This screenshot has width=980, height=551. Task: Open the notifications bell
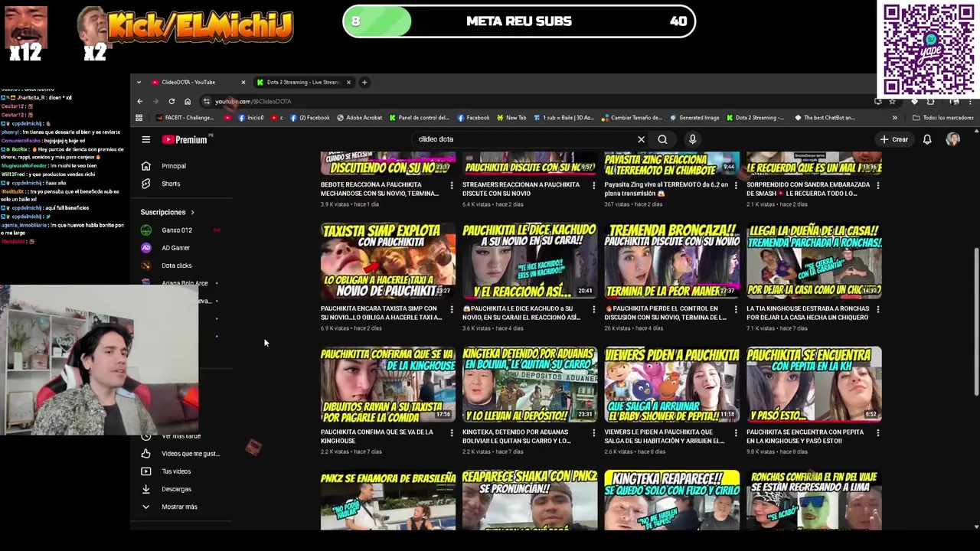[x=927, y=139]
